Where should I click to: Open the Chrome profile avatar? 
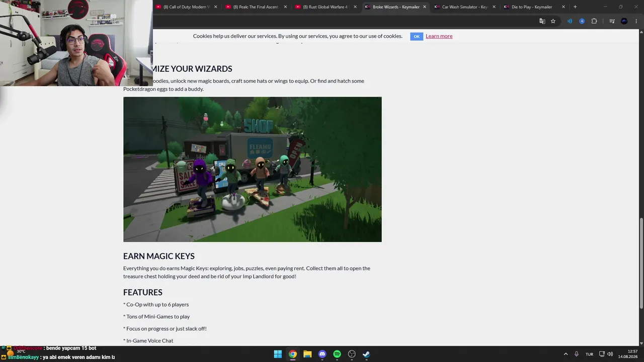click(624, 21)
